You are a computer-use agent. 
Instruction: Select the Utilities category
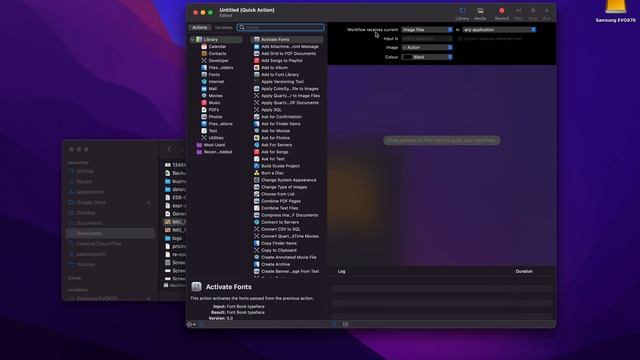pos(212,138)
